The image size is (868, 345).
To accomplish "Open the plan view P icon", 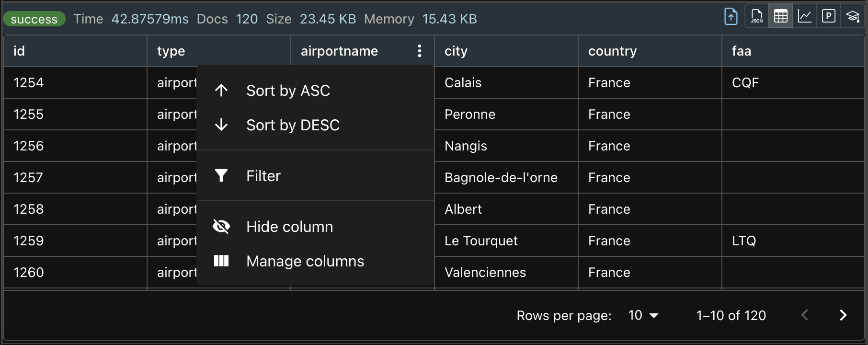I will [829, 17].
